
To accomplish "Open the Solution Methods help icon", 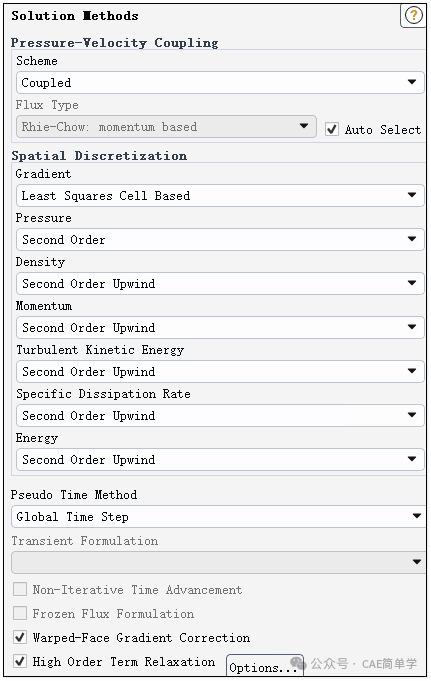I will click(413, 16).
